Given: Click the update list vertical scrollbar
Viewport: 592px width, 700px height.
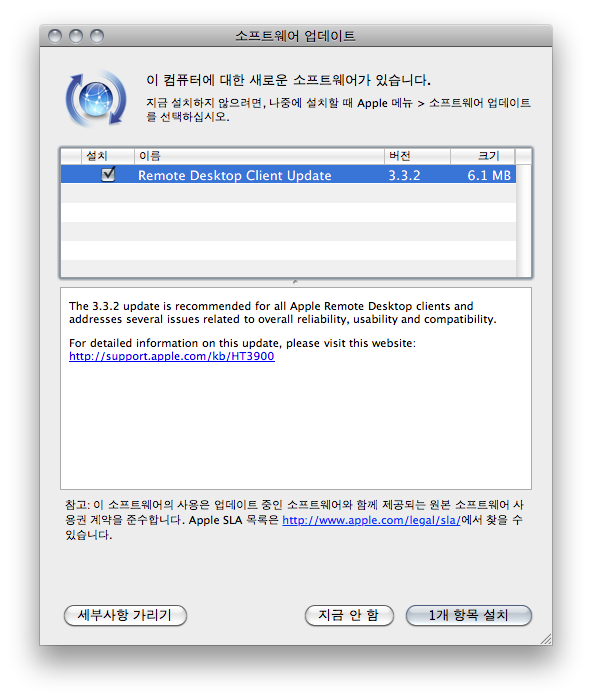Looking at the screenshot, I should point(523,221).
